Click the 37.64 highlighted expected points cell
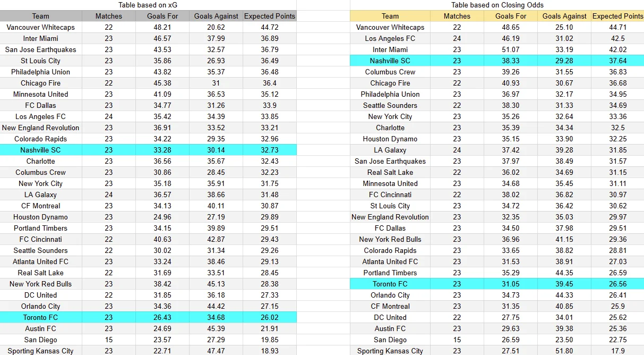The width and height of the screenshot is (644, 355). [617, 61]
